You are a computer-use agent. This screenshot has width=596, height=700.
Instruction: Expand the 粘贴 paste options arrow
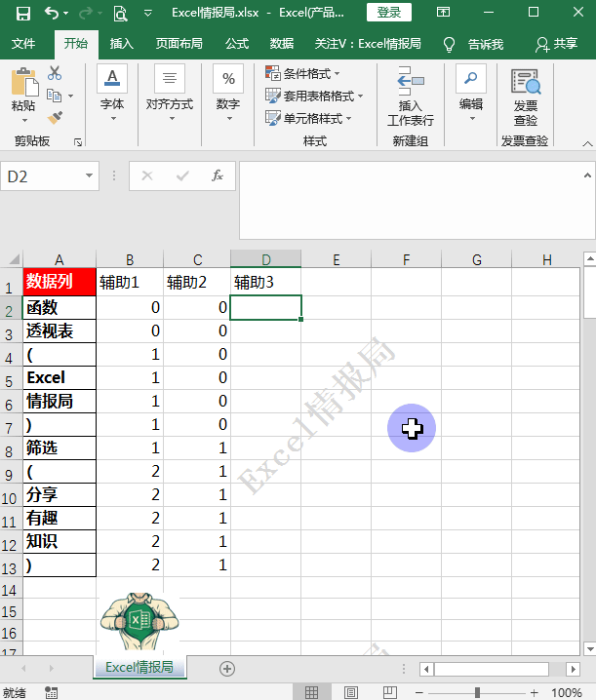[24, 120]
